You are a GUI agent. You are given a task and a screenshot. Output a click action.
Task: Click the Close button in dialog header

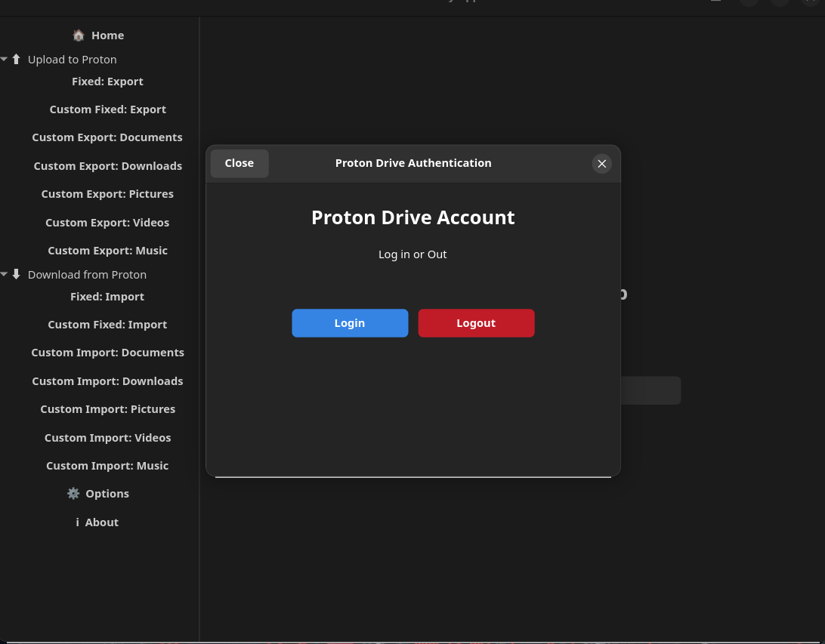coord(239,164)
